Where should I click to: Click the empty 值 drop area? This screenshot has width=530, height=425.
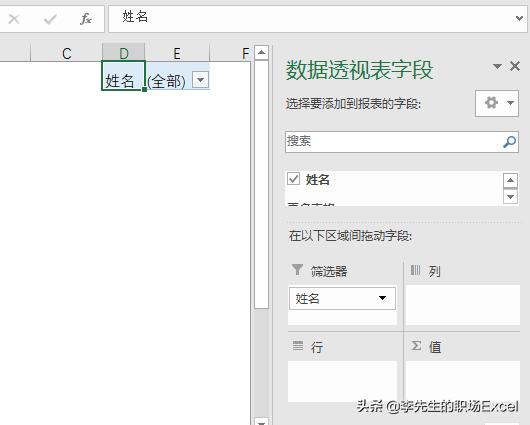click(x=463, y=381)
